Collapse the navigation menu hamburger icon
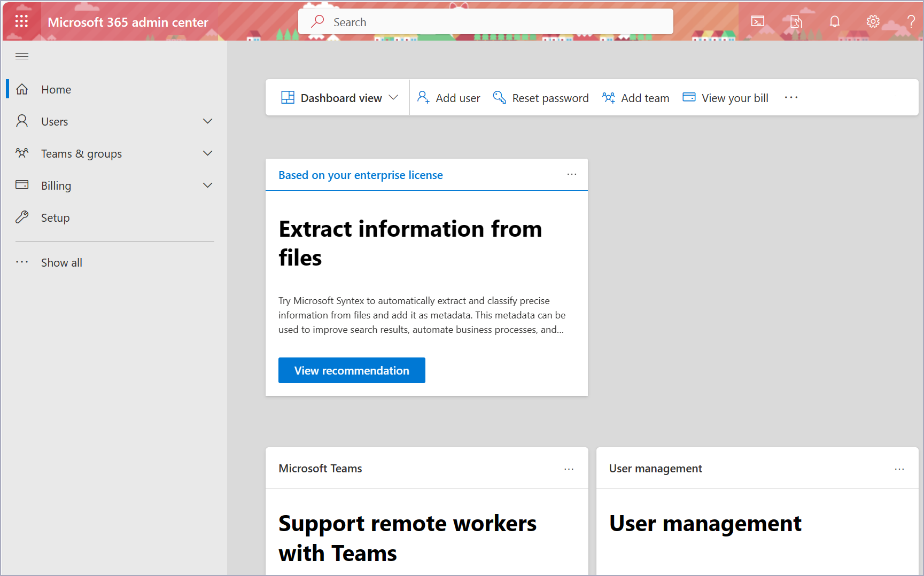 [22, 57]
